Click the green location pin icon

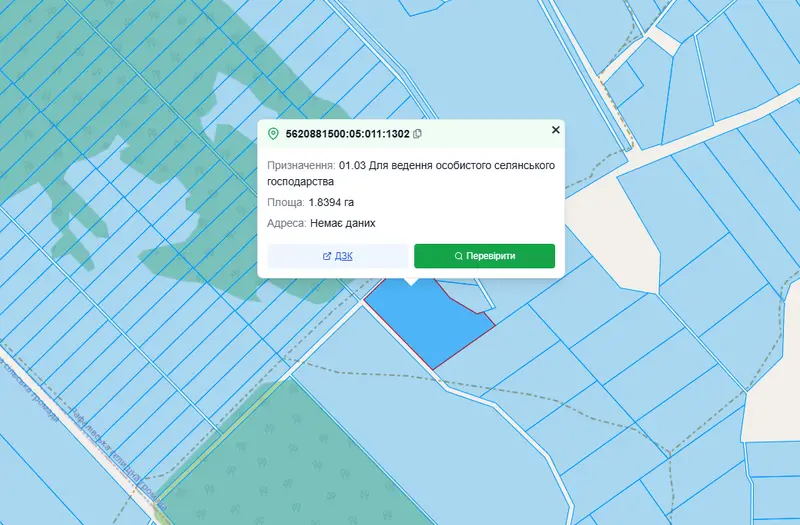(x=273, y=134)
